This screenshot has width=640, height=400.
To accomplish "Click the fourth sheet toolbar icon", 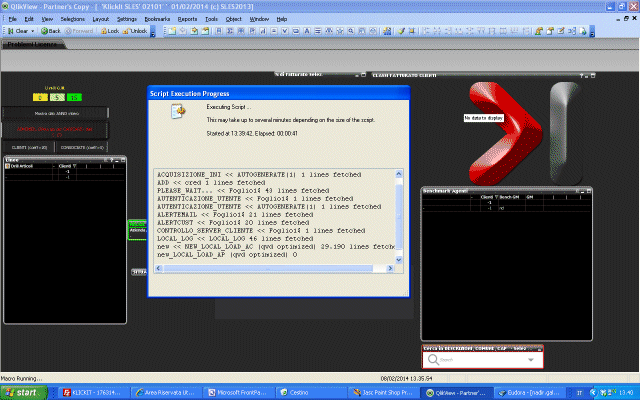I will 205,31.
